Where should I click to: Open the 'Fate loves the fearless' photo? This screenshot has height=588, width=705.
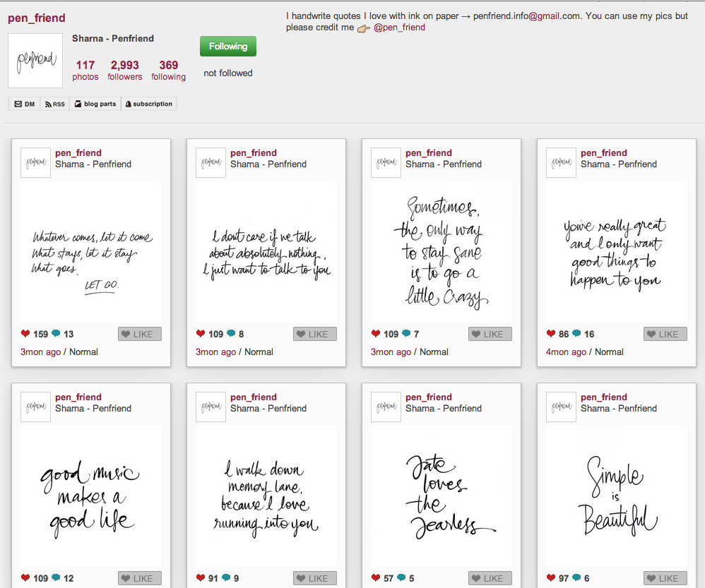(442, 497)
